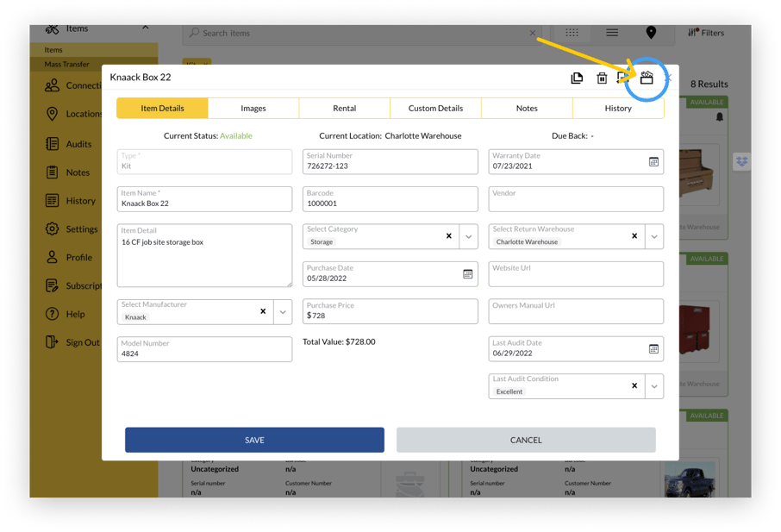Viewport: 781px width, 532px height.
Task: Expand the Select Category dropdown
Action: (469, 236)
